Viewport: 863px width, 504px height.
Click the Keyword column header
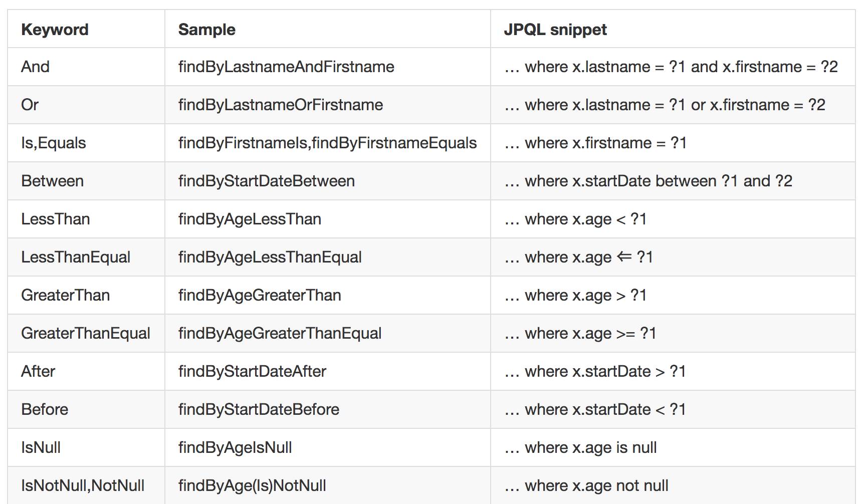(55, 30)
